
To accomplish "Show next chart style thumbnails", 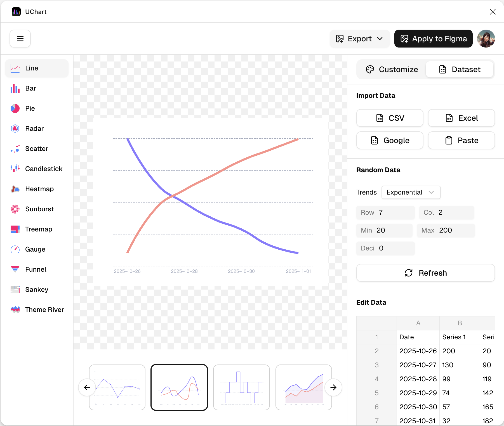I will click(333, 387).
